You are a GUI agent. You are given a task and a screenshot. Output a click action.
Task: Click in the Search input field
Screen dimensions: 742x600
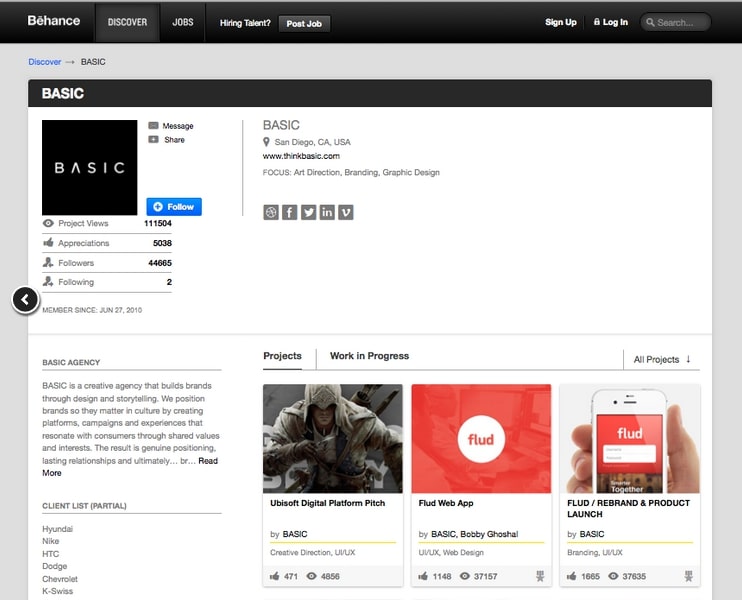click(x=681, y=22)
